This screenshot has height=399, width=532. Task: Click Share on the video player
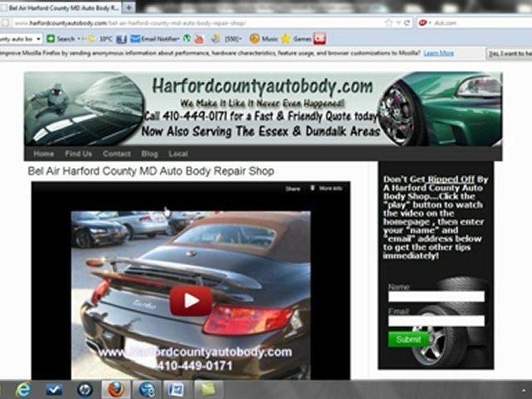point(293,188)
